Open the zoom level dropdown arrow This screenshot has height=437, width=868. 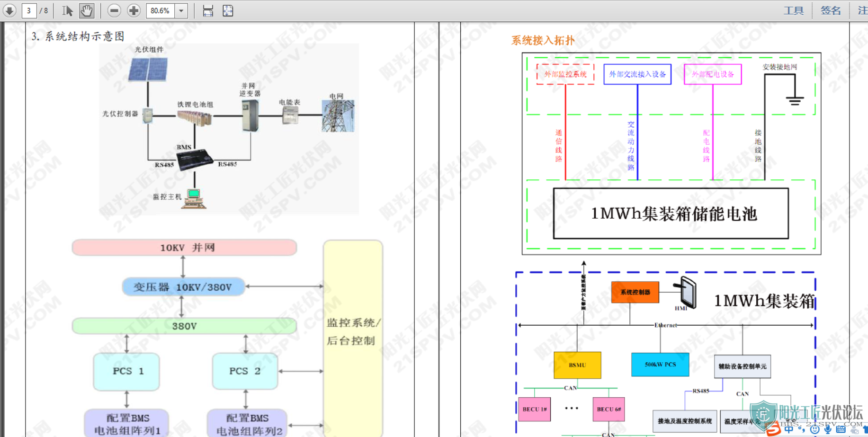(x=181, y=10)
